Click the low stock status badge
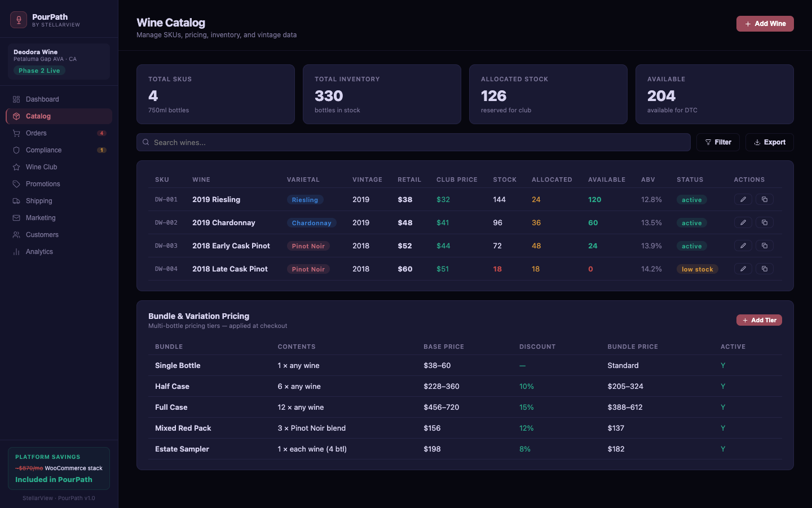This screenshot has width=812, height=508. point(697,269)
